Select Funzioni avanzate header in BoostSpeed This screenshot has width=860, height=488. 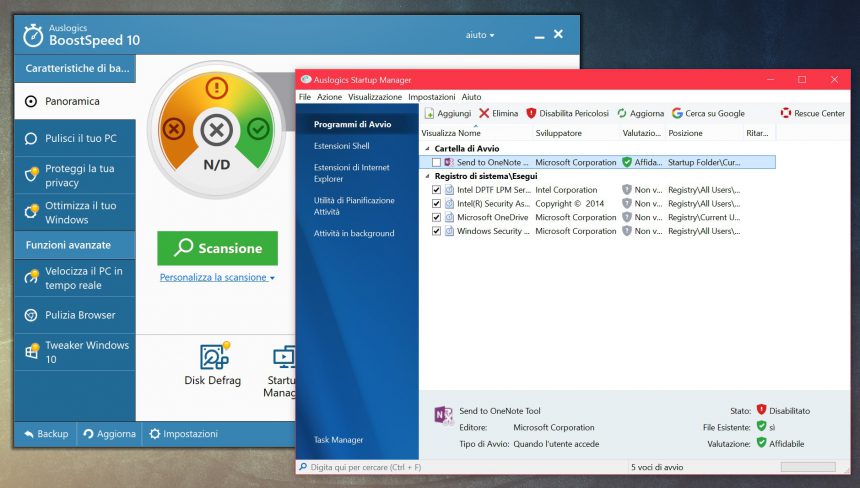pos(75,245)
